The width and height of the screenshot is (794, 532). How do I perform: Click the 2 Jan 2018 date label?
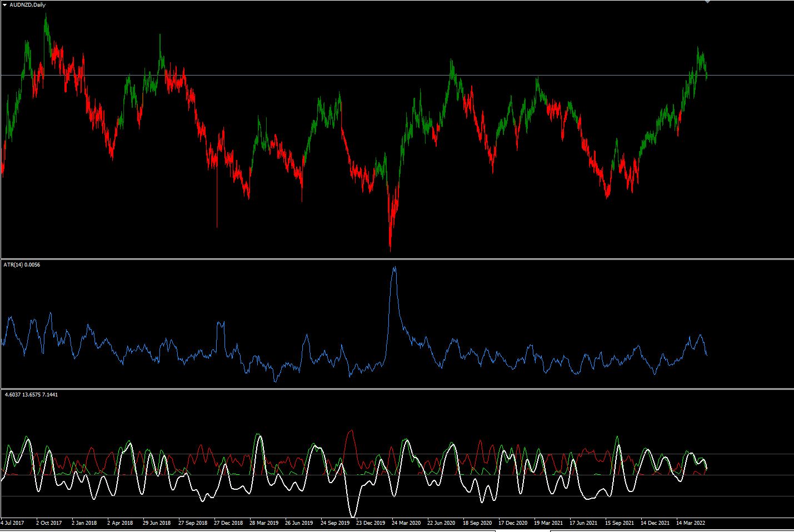84,523
